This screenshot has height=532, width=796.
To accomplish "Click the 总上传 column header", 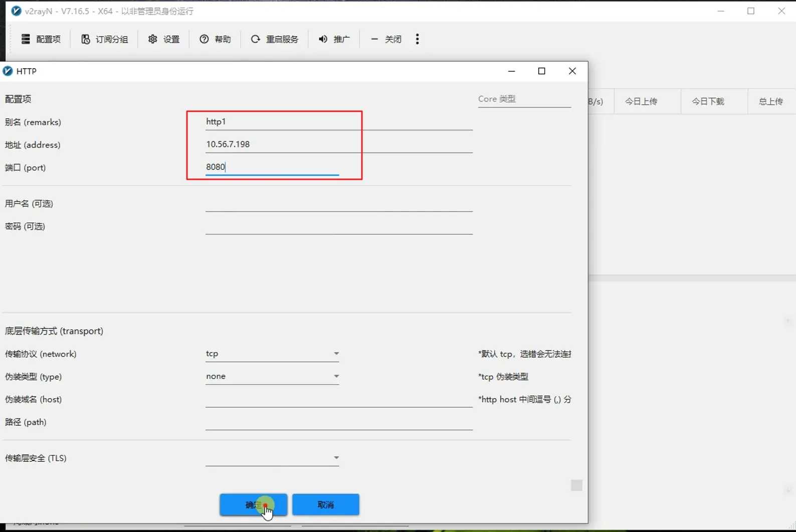I will 771,102.
